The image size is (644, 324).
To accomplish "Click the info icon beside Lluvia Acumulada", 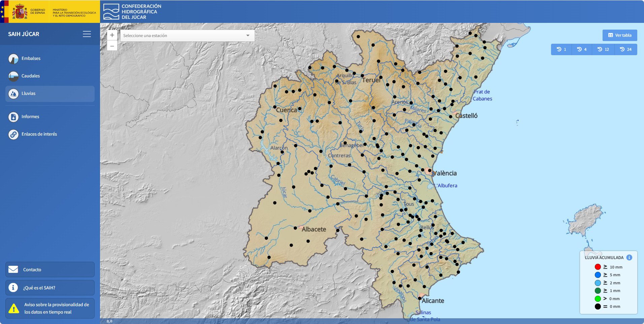I will tap(629, 257).
